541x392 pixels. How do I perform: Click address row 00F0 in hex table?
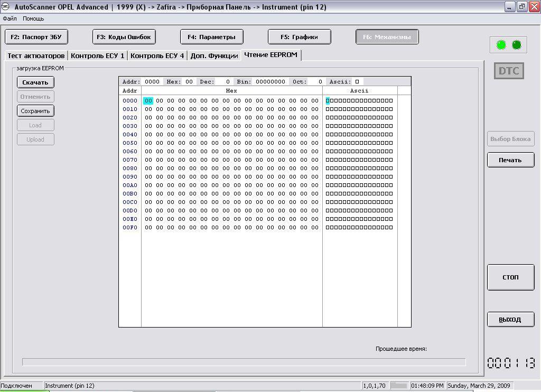click(x=130, y=228)
